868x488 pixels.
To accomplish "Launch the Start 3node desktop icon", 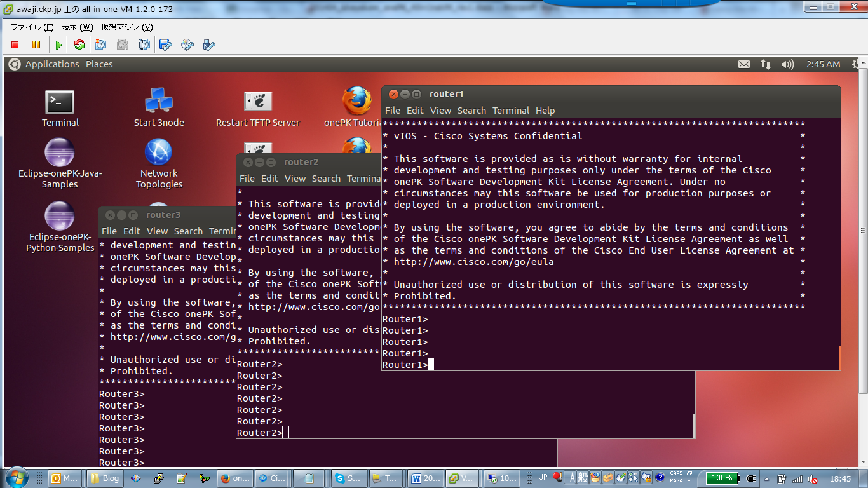I will 158,102.
